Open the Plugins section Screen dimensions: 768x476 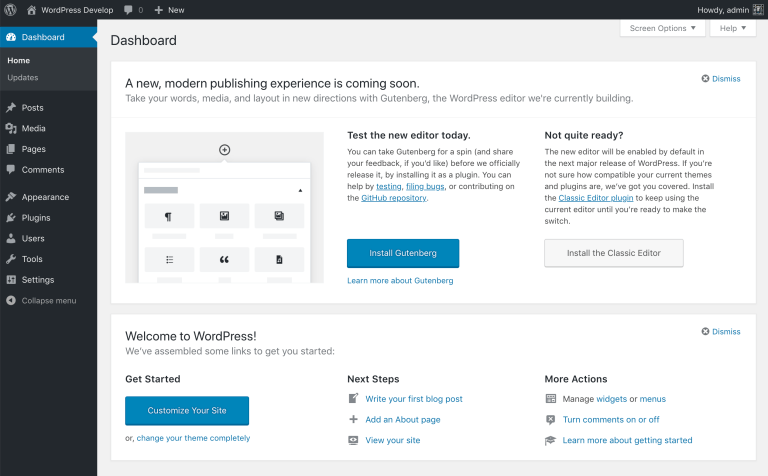click(x=36, y=218)
